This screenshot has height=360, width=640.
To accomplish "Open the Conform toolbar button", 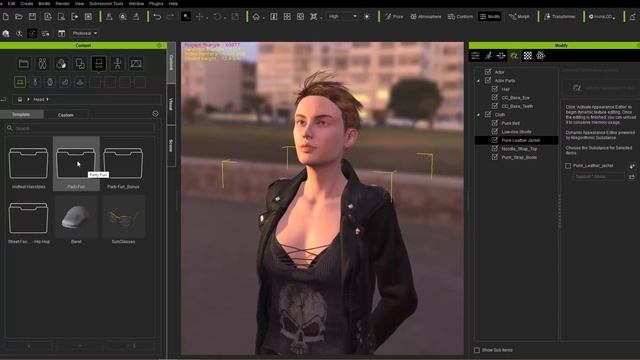I will (x=460, y=17).
